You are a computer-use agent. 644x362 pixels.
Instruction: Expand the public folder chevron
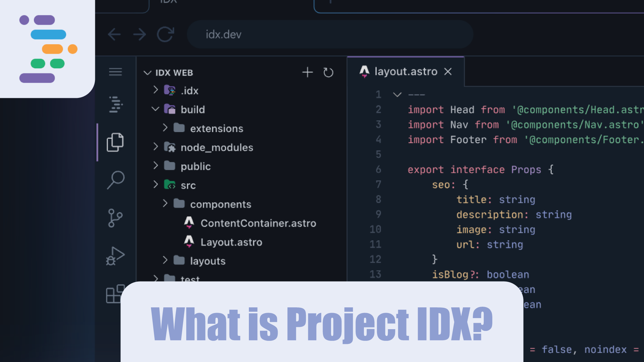(x=155, y=166)
